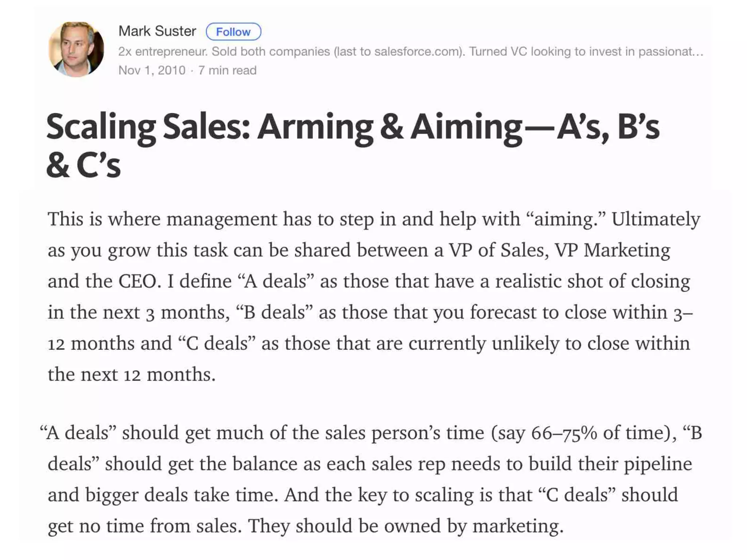The height and width of the screenshot is (560, 747).
Task: Click the Mark Suster author name
Action: [x=157, y=31]
